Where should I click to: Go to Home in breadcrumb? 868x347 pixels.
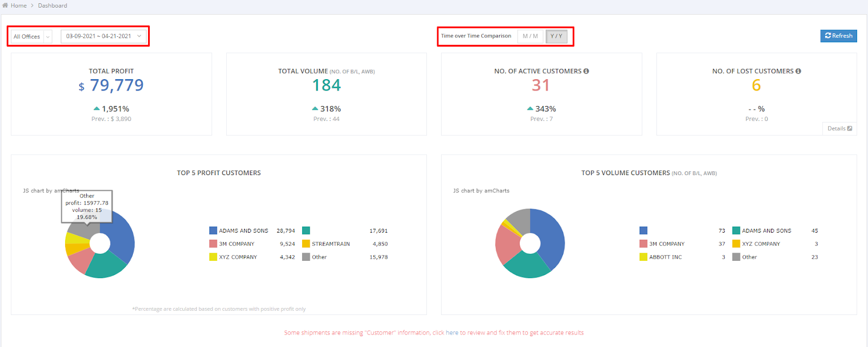pos(18,5)
